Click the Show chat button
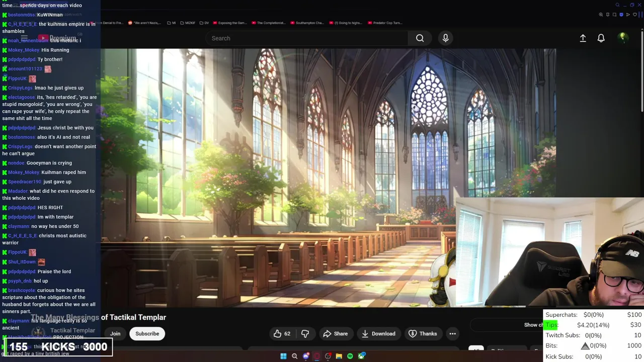 tap(533, 325)
